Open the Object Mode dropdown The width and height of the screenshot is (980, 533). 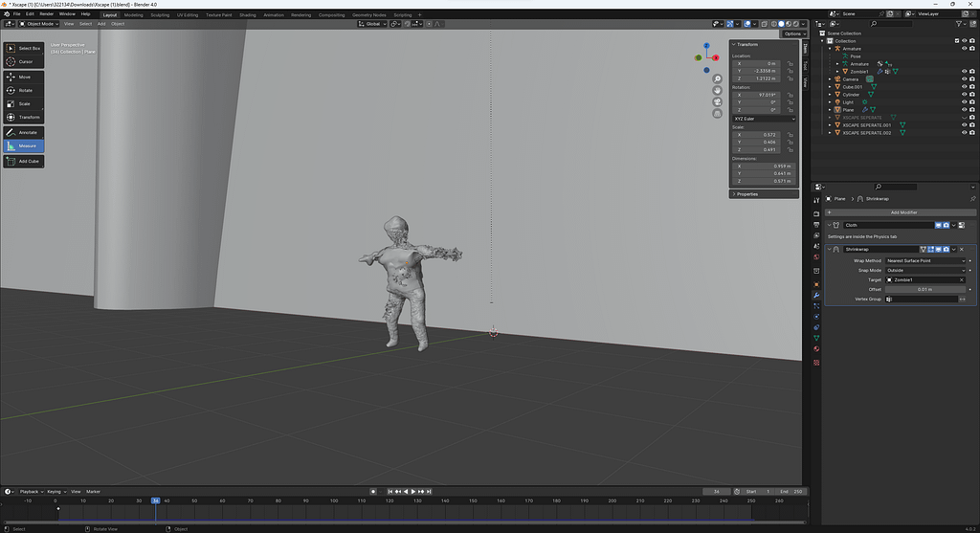tap(39, 24)
